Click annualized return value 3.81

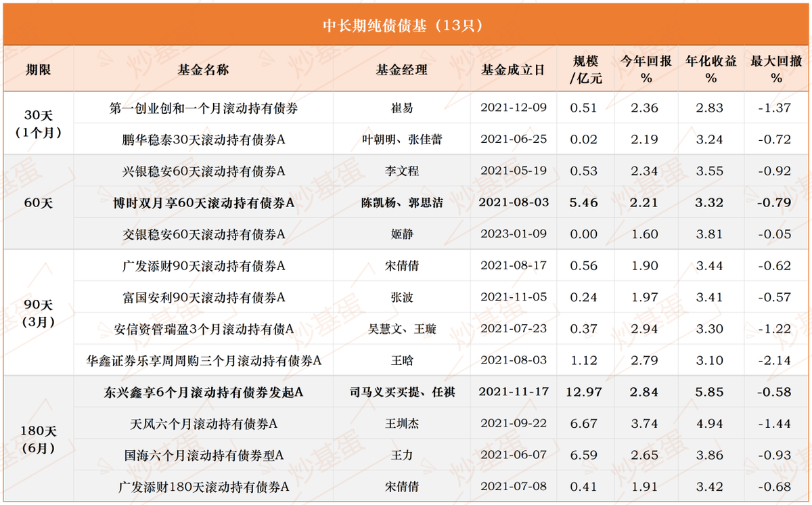pyautogui.click(x=710, y=234)
